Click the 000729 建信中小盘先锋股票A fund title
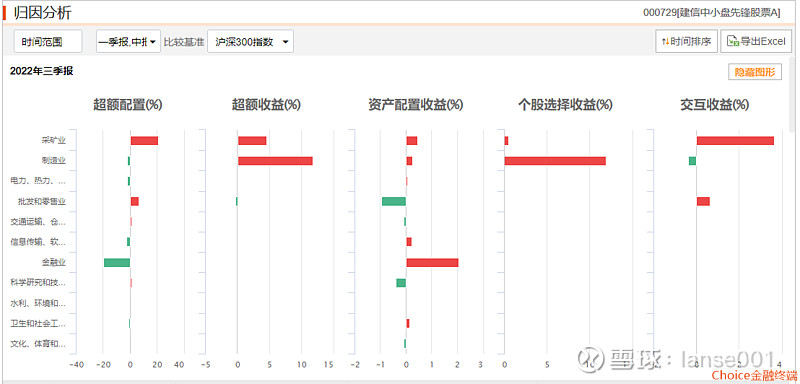The height and width of the screenshot is (384, 800). [711, 13]
